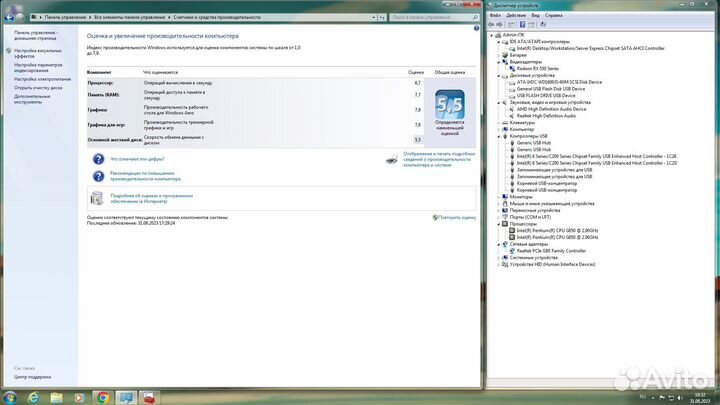Screen dimensions: 720x405
Task: Click the 5,5 overall score badge
Action: point(450,104)
